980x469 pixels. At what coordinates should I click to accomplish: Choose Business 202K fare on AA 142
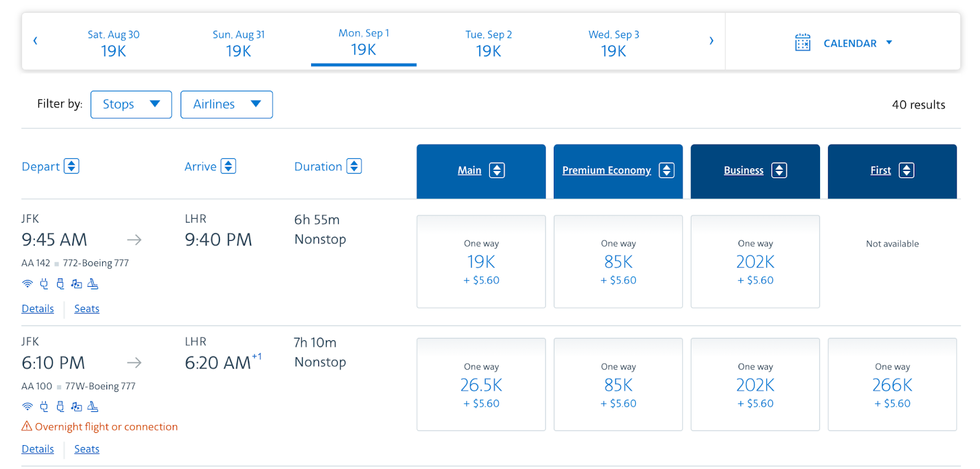[755, 261]
